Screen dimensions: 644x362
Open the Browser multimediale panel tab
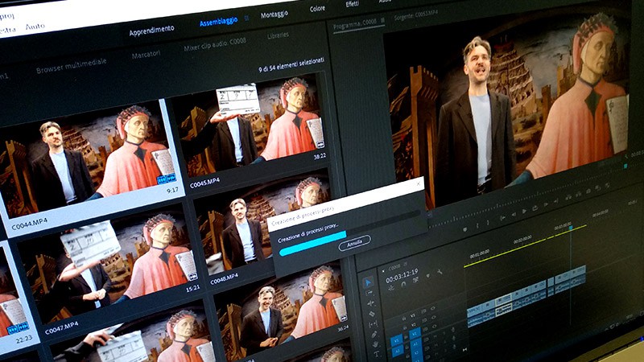click(x=72, y=66)
